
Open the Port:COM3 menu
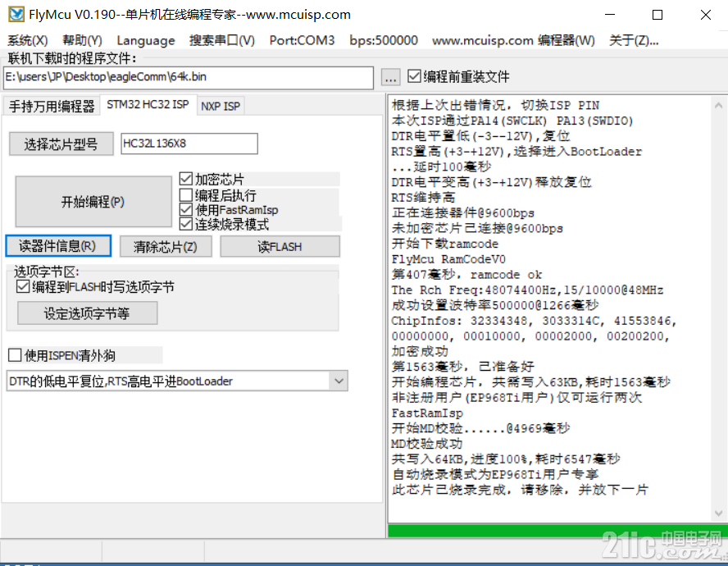(302, 40)
